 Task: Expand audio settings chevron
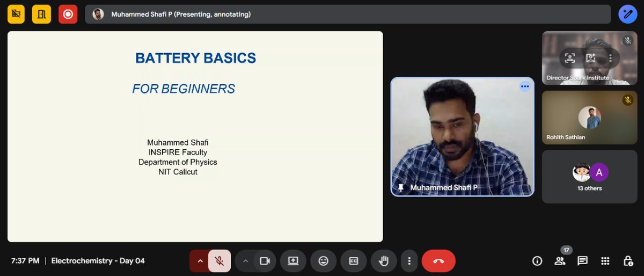[x=200, y=261]
